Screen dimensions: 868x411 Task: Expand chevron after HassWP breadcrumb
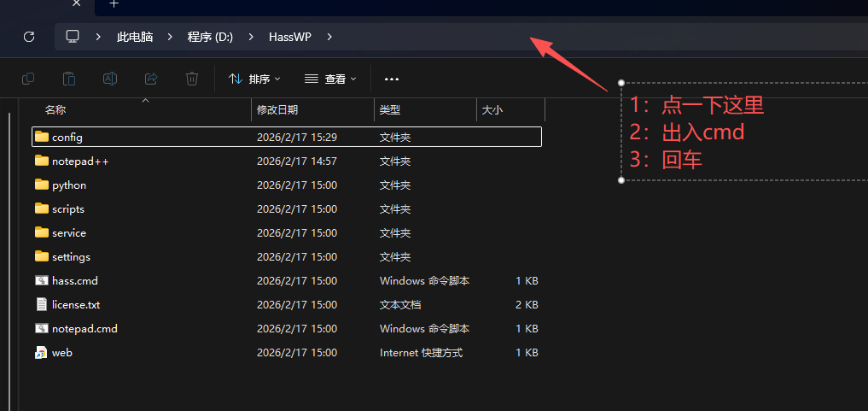point(330,37)
